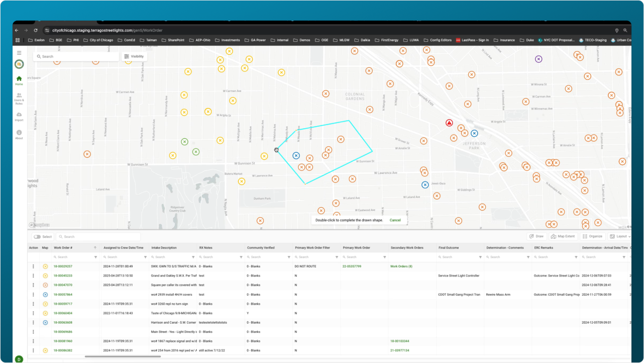This screenshot has height=363, width=644.
Task: Open the Final Outcome column filter
Action: click(x=480, y=257)
